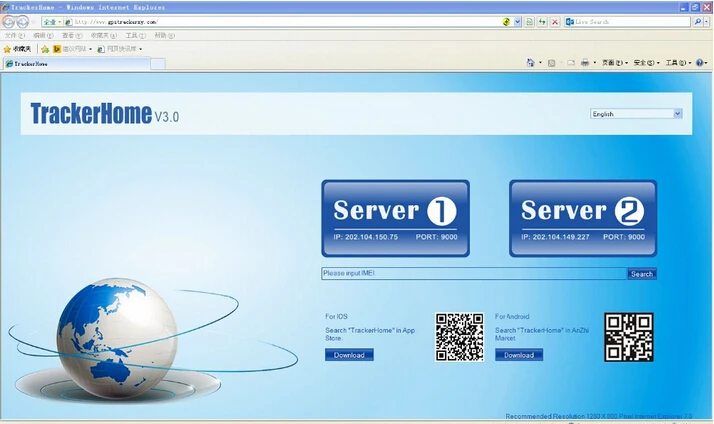Click the page icon in the address bar
Image resolution: width=714 pixels, height=424 pixels.
point(68,22)
